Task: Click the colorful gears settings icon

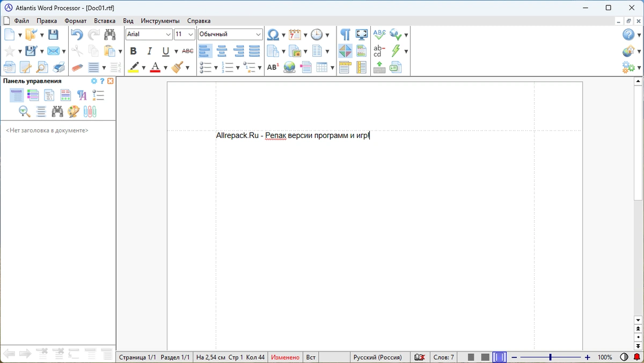Action: pyautogui.click(x=628, y=67)
